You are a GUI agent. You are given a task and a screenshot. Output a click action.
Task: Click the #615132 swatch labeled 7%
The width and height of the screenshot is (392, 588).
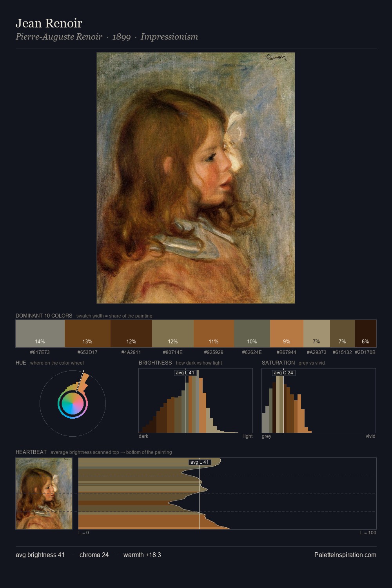pyautogui.click(x=342, y=334)
